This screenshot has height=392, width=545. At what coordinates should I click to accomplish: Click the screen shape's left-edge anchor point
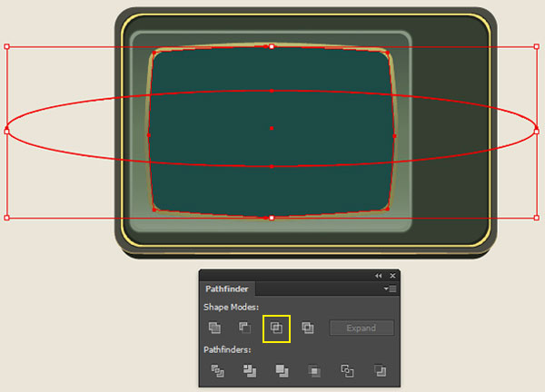(x=149, y=135)
